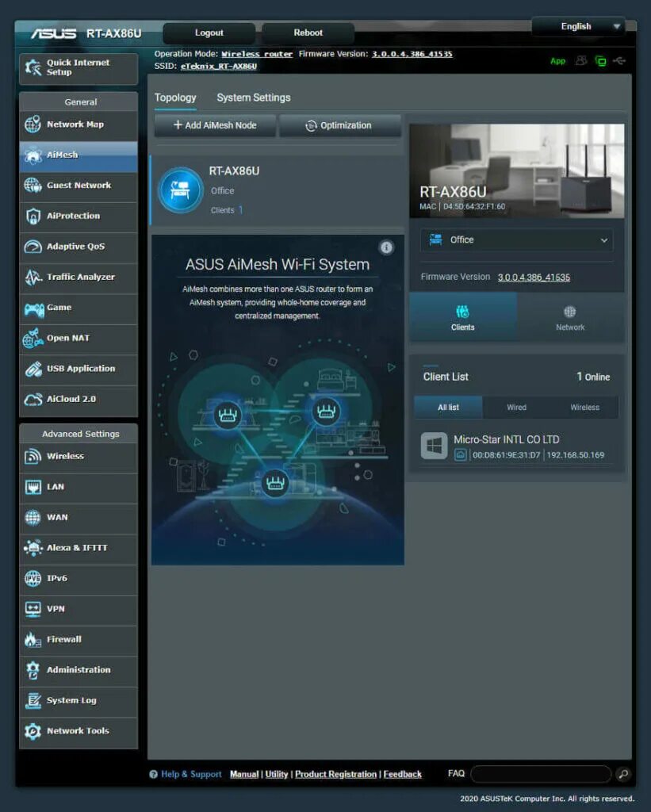Open the Manual link in footer
The height and width of the screenshot is (812, 651).
pos(244,774)
